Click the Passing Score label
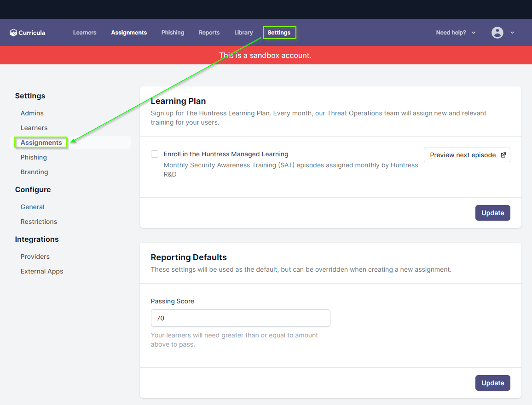The height and width of the screenshot is (405, 532). [173, 301]
